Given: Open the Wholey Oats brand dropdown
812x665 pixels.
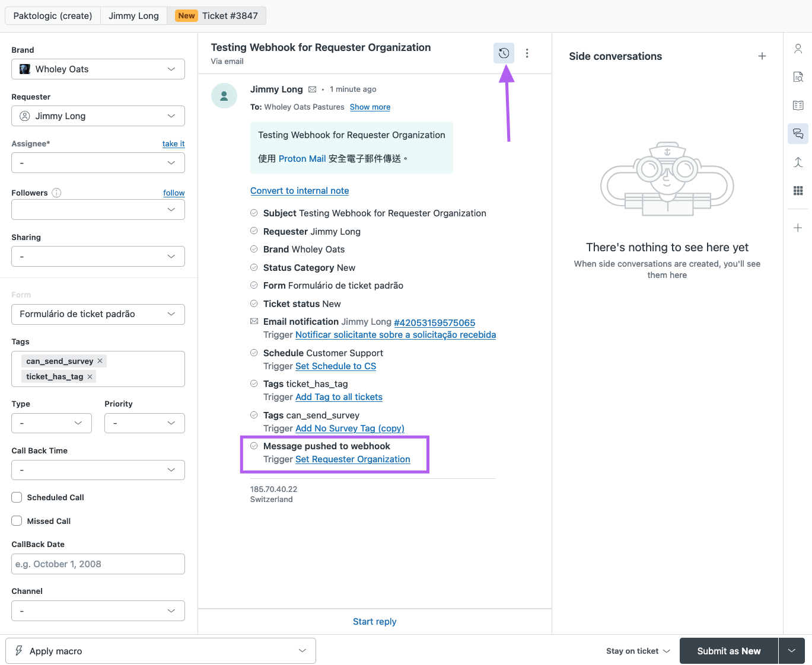Looking at the screenshot, I should (x=97, y=69).
